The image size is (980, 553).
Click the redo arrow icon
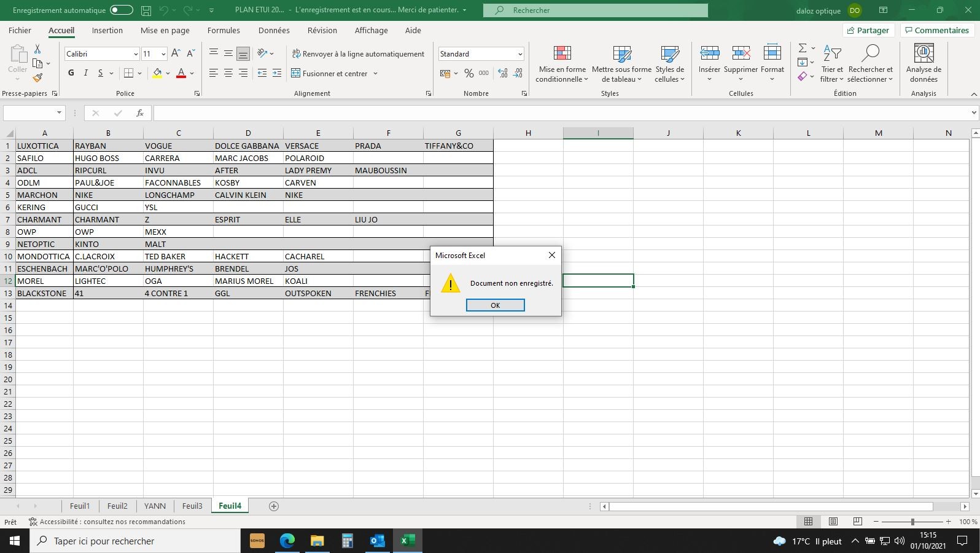(x=188, y=10)
